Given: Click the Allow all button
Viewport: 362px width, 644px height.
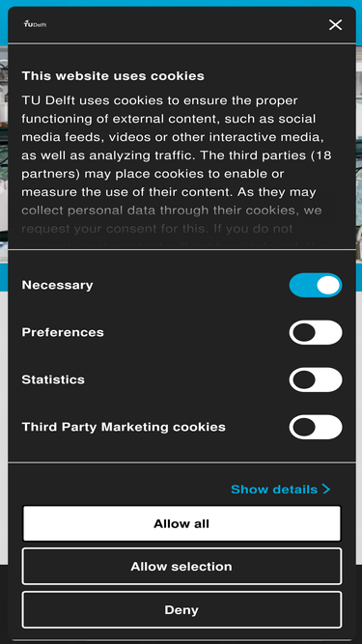Looking at the screenshot, I should click(181, 523).
